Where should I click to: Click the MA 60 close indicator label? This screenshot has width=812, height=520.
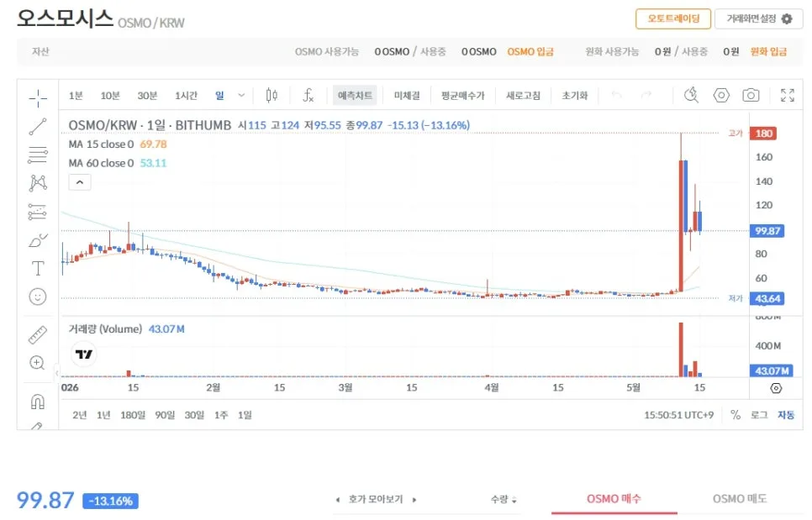click(x=101, y=163)
